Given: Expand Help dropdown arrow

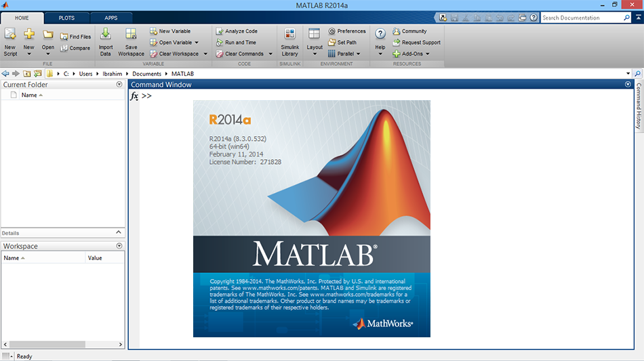Looking at the screenshot, I should [380, 54].
